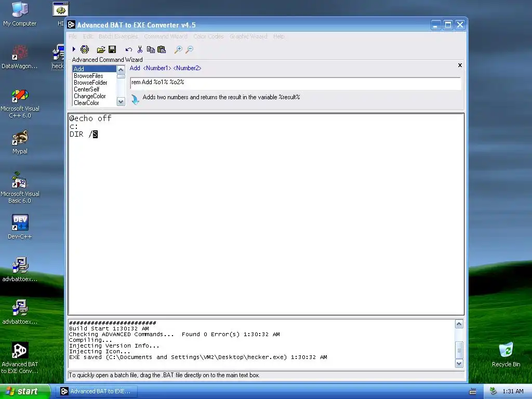The image size is (532, 399).
Task: Open the Graphic Wizard menu
Action: click(248, 36)
